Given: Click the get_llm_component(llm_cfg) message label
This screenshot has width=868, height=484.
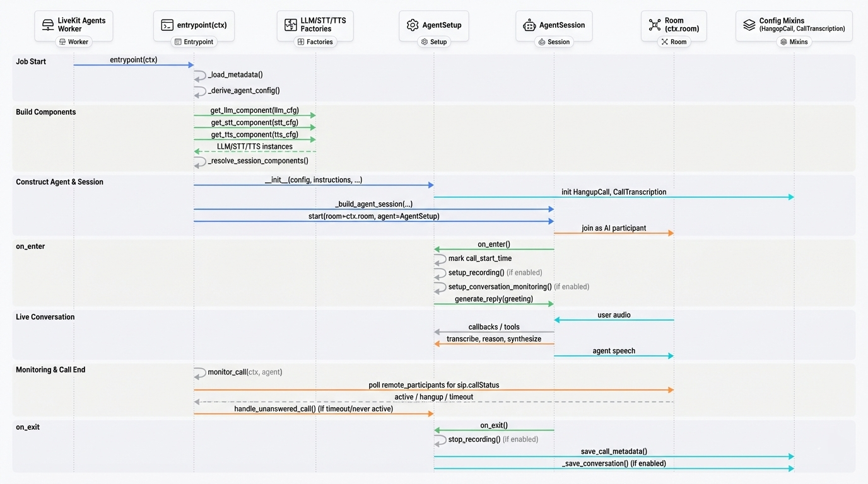Looking at the screenshot, I should click(x=254, y=111).
